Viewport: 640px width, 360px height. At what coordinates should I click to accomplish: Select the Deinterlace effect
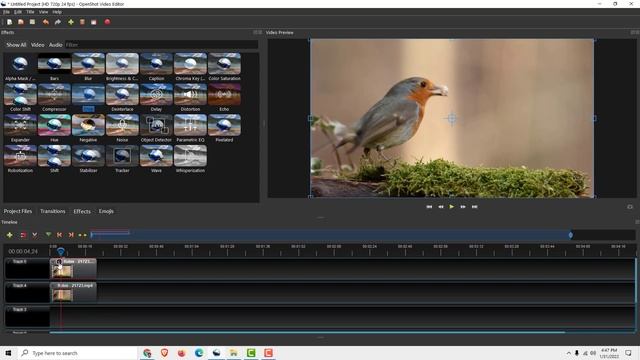click(122, 98)
